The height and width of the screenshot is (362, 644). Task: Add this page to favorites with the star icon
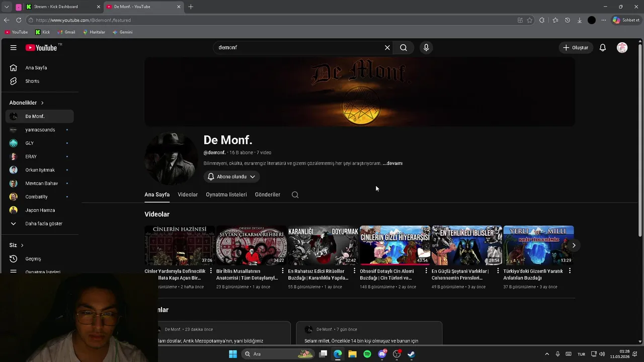pos(530,20)
